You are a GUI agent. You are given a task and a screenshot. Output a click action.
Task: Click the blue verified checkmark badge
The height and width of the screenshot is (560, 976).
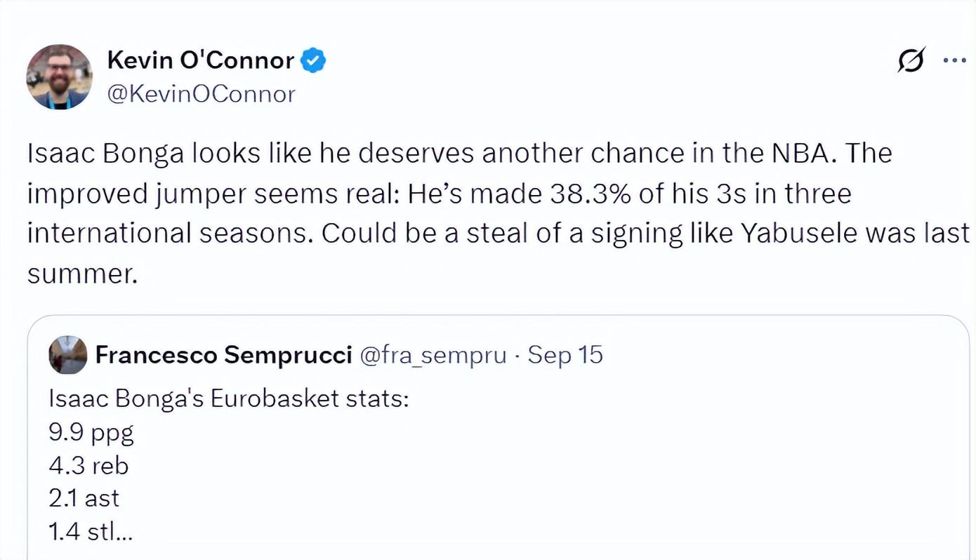313,61
